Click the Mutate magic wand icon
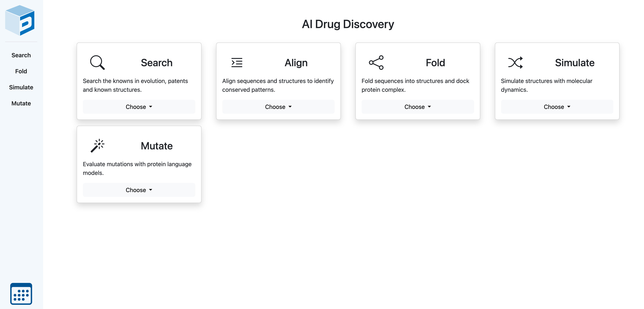The image size is (644, 309). (x=97, y=146)
